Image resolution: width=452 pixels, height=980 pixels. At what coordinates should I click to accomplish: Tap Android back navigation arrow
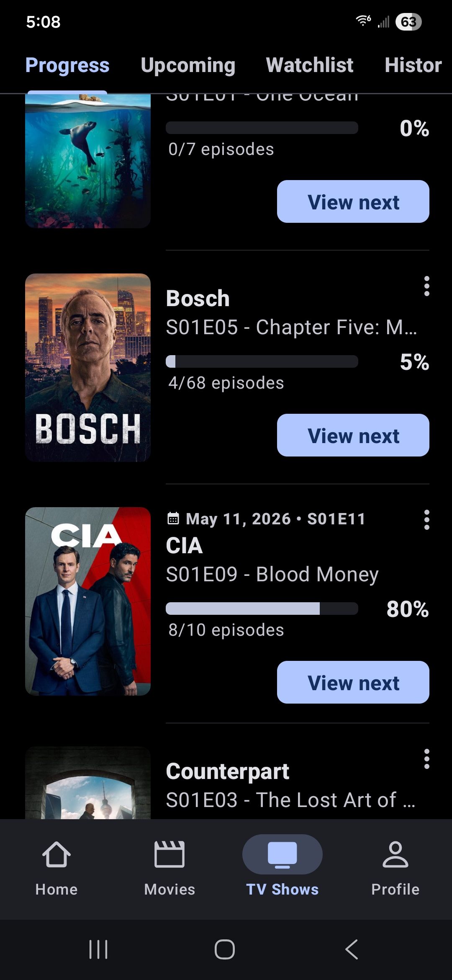(x=352, y=949)
